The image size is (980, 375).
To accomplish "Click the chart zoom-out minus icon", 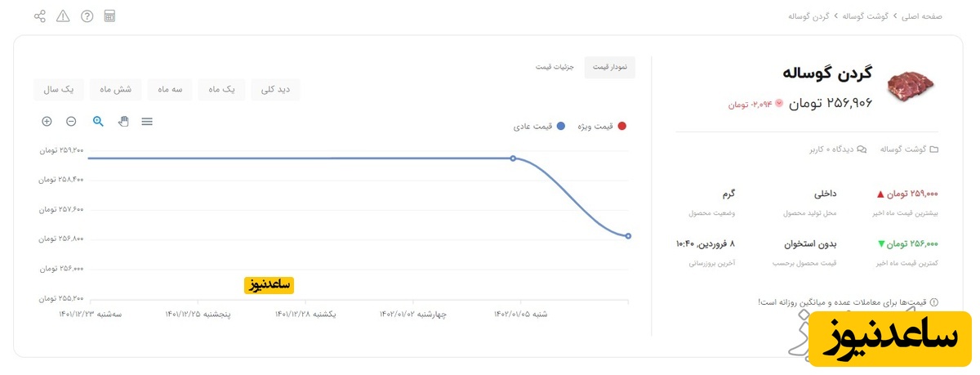I will pyautogui.click(x=71, y=122).
